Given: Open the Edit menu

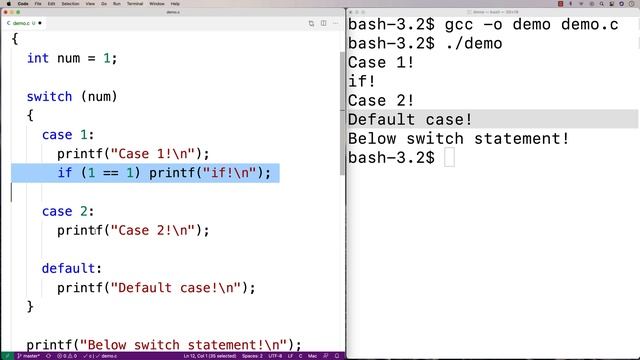Looking at the screenshot, I should 51,4.
